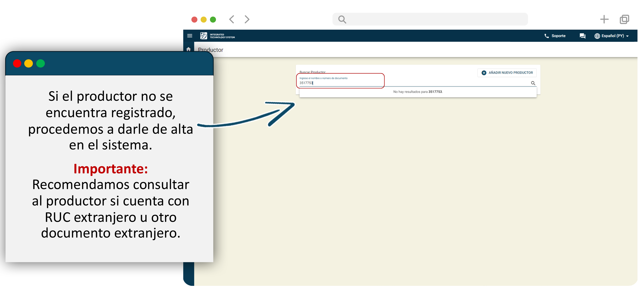Open the hamburger menu icon
This screenshot has height=292, width=644.
[190, 36]
